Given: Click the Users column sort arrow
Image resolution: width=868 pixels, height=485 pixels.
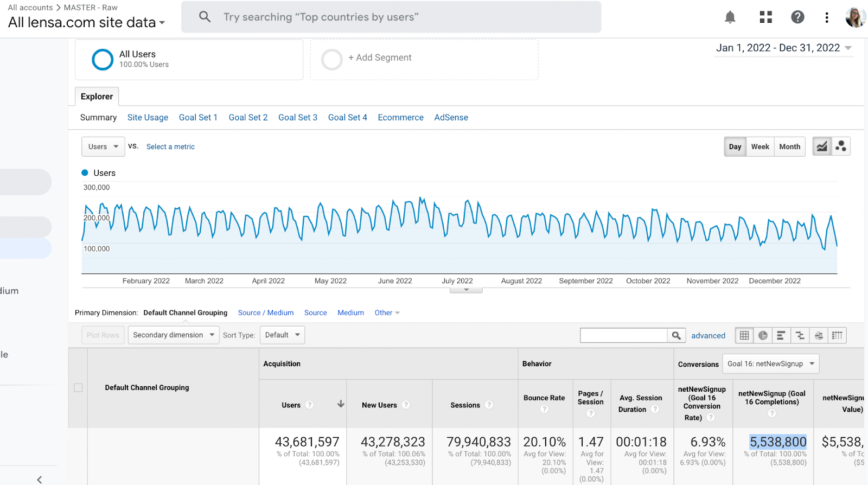Looking at the screenshot, I should tap(341, 404).
